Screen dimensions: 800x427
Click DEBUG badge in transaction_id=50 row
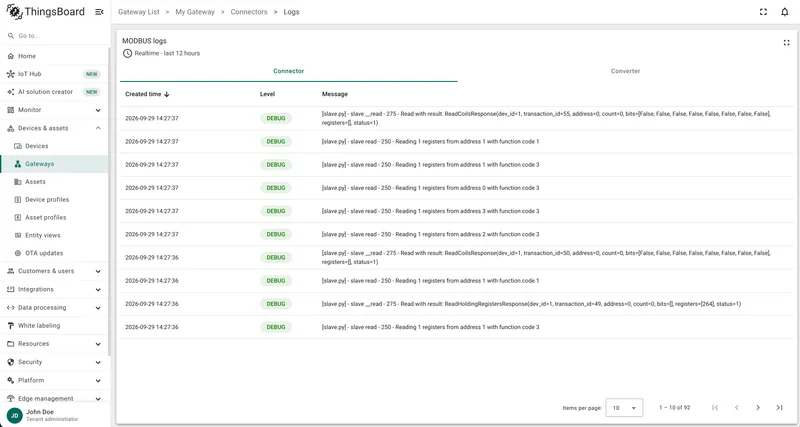pos(276,258)
